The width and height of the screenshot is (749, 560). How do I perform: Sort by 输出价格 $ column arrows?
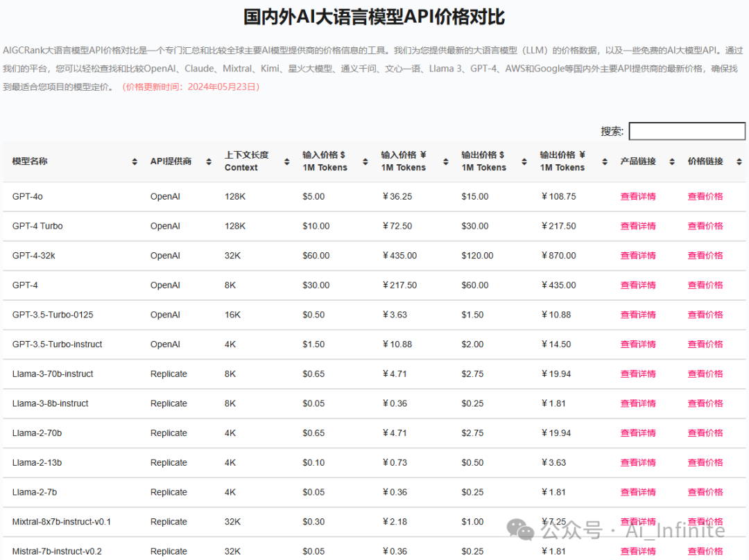(524, 162)
